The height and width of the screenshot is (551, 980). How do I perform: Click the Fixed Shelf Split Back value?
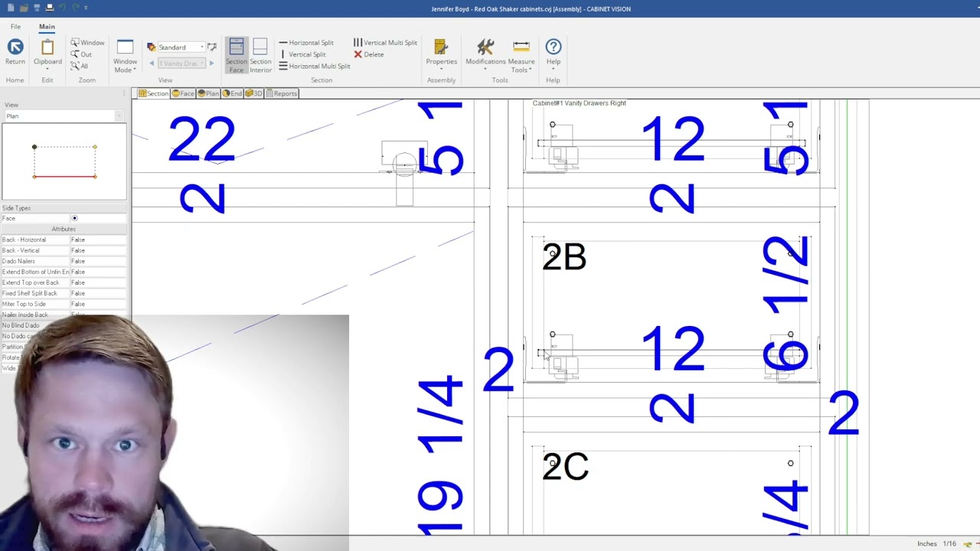point(98,293)
